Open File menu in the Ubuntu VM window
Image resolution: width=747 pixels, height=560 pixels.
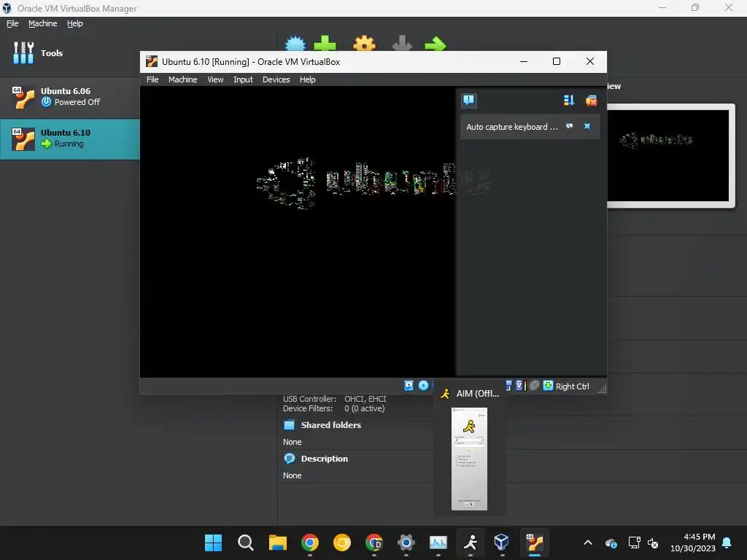click(x=152, y=79)
